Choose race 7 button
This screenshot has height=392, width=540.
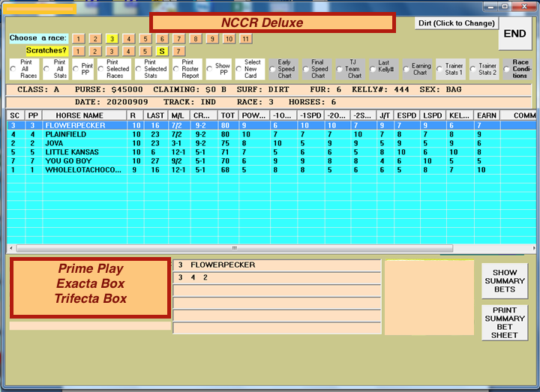click(x=178, y=38)
